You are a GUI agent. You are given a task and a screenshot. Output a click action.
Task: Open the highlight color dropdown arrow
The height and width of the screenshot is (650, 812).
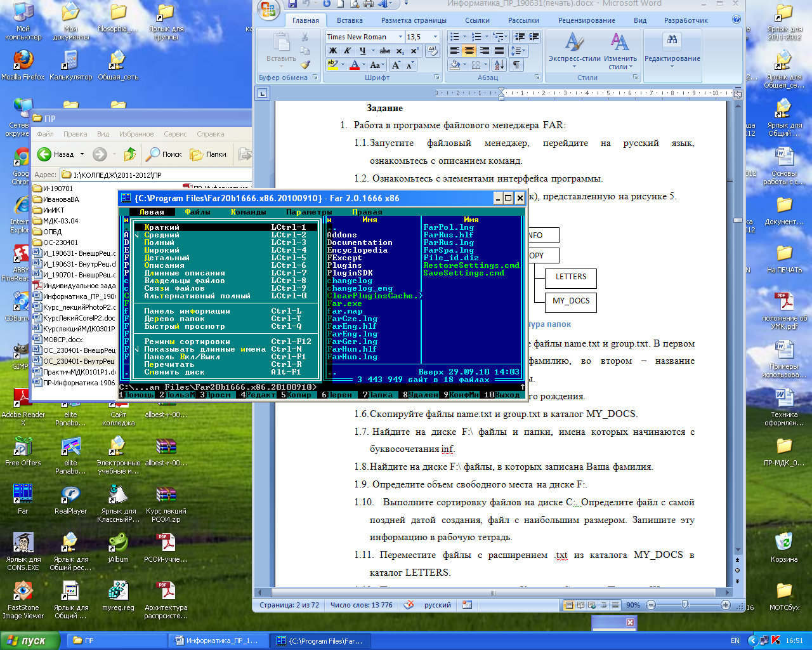343,65
